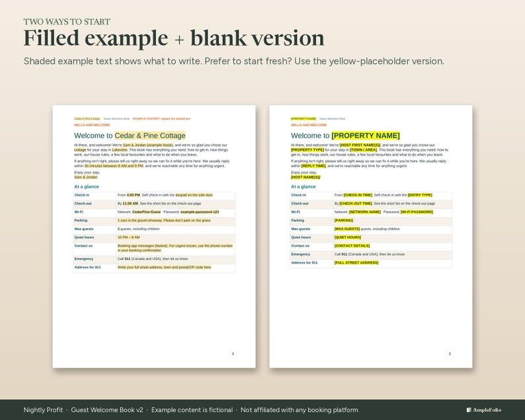The image size is (525, 420).
Task: Select the [WI-FI PASSWORD] placeholder
Action: pos(417,212)
